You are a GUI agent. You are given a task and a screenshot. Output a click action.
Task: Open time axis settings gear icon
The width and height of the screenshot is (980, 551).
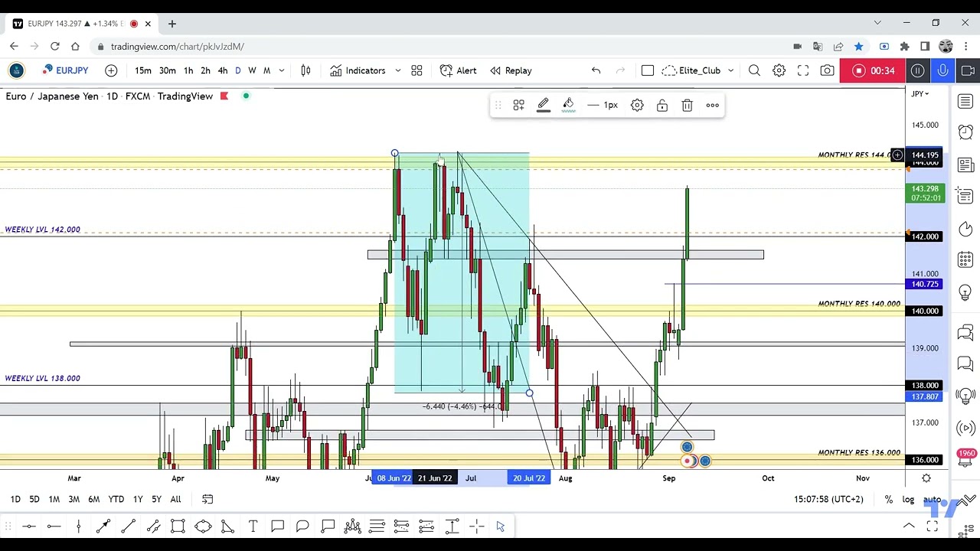[926, 478]
